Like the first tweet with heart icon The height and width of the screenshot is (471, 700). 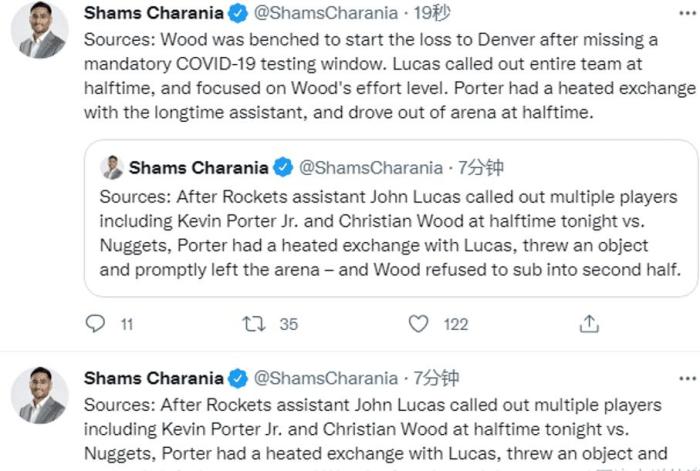point(419,323)
